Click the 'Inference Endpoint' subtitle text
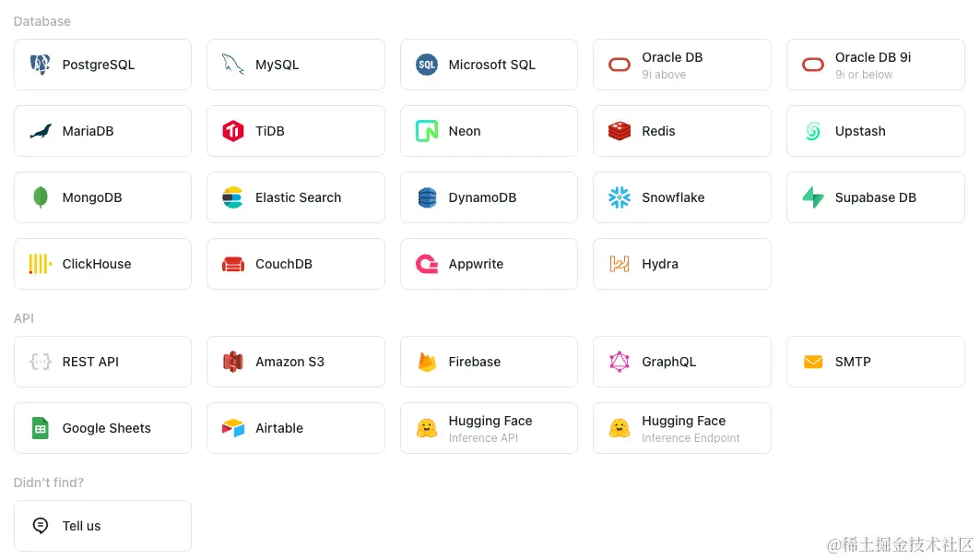 [x=691, y=438]
